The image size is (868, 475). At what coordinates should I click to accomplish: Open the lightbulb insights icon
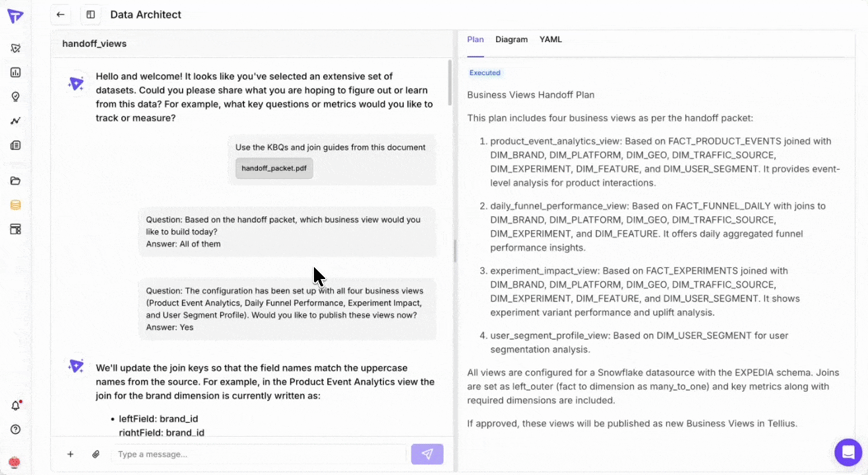click(x=16, y=97)
